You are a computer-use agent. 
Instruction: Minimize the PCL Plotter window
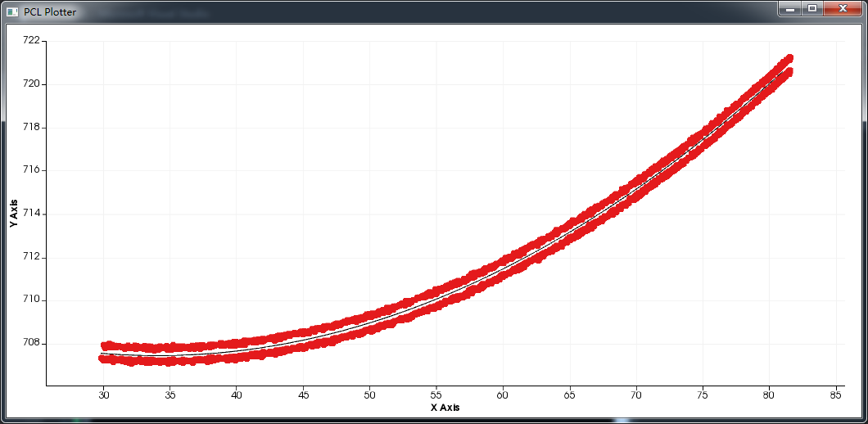coord(790,9)
